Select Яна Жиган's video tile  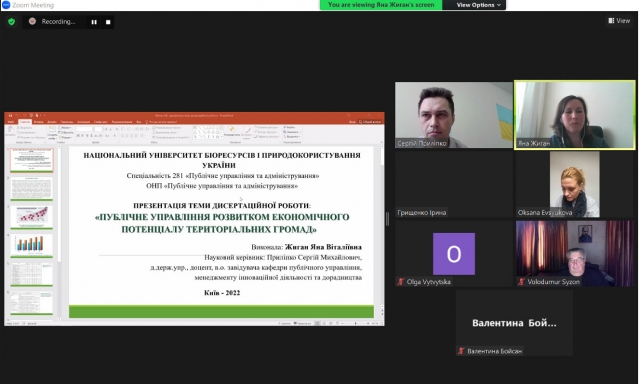[x=575, y=115]
